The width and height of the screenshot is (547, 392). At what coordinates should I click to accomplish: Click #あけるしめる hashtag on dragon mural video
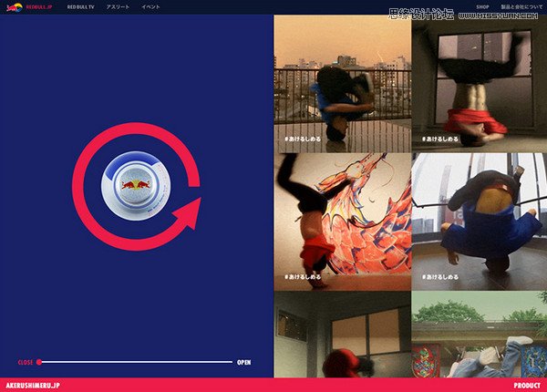pos(303,277)
